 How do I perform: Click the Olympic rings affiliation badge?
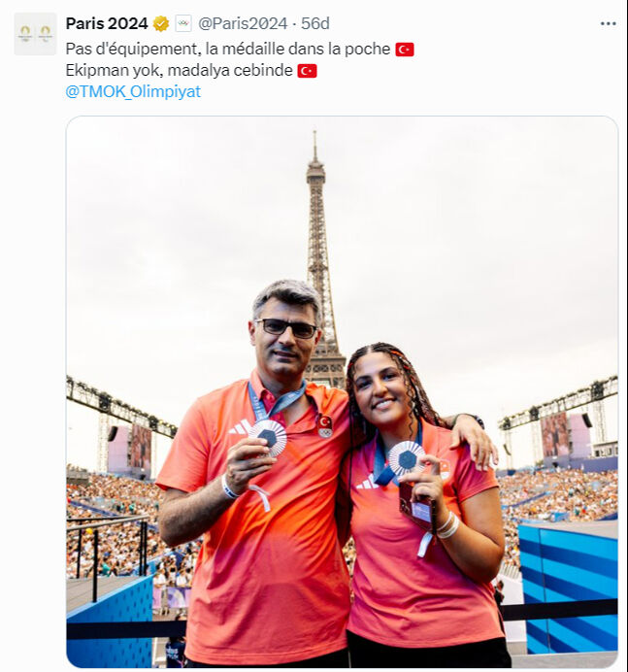click(183, 23)
